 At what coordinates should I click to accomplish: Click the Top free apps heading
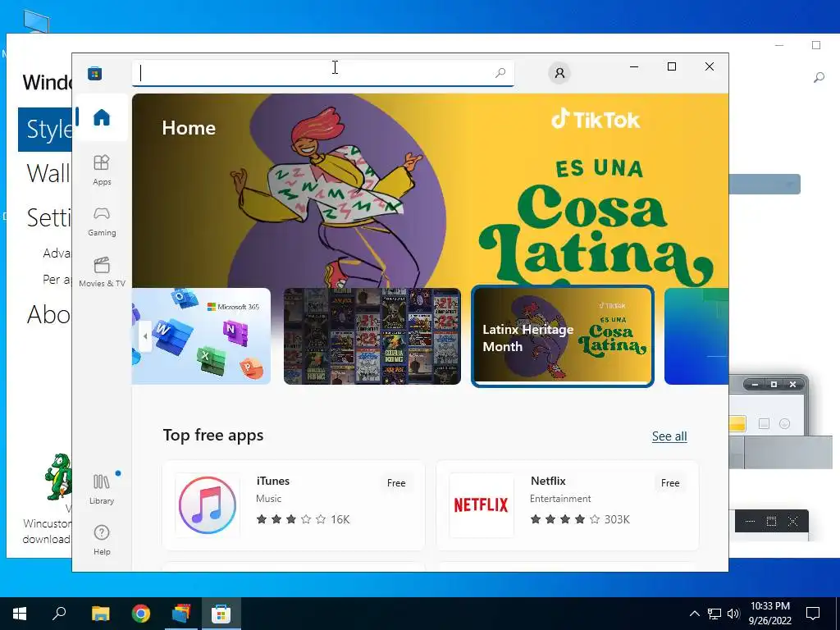[213, 435]
